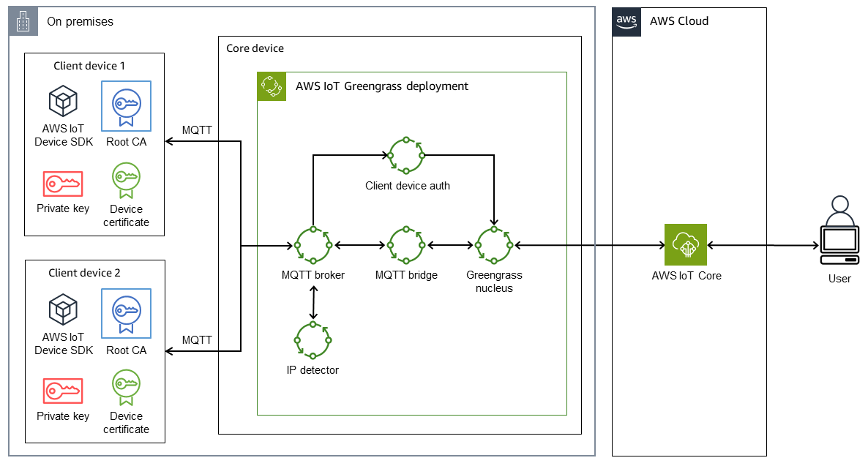Select the AWS logo in AWS Cloud header
The image size is (868, 466).
(626, 20)
